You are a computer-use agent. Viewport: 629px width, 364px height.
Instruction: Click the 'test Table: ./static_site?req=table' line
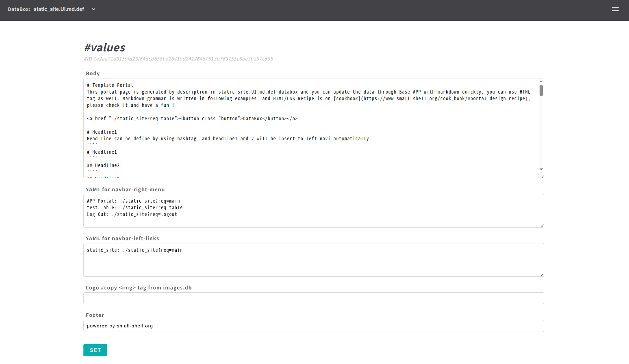click(135, 208)
